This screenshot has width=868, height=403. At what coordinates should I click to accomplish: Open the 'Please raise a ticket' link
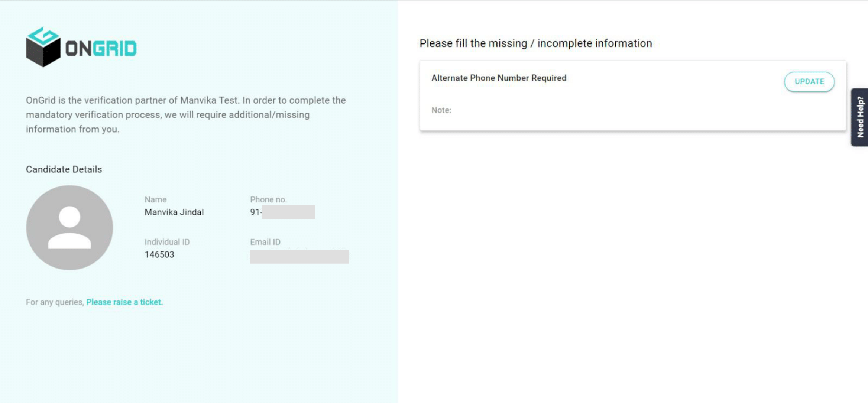pos(124,302)
